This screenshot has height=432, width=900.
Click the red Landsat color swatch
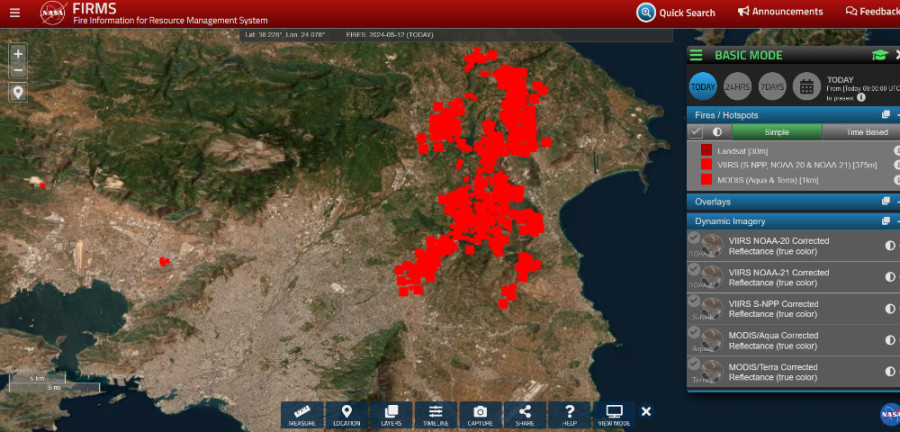pyautogui.click(x=706, y=150)
